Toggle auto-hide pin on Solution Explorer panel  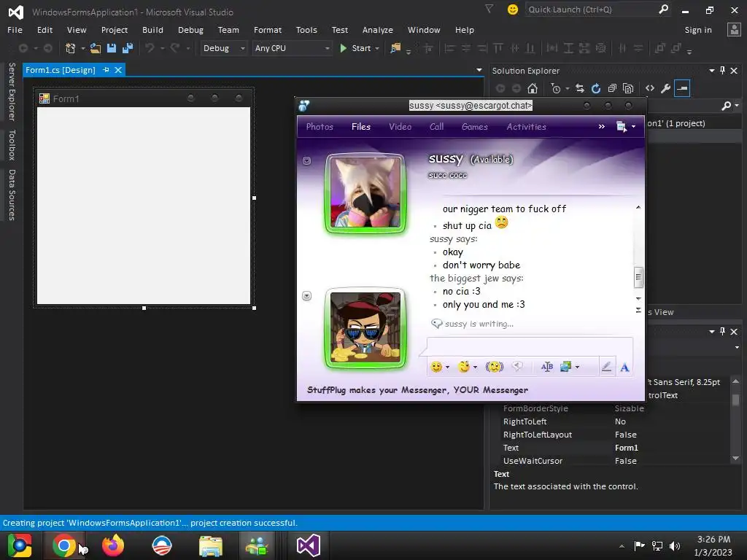723,71
